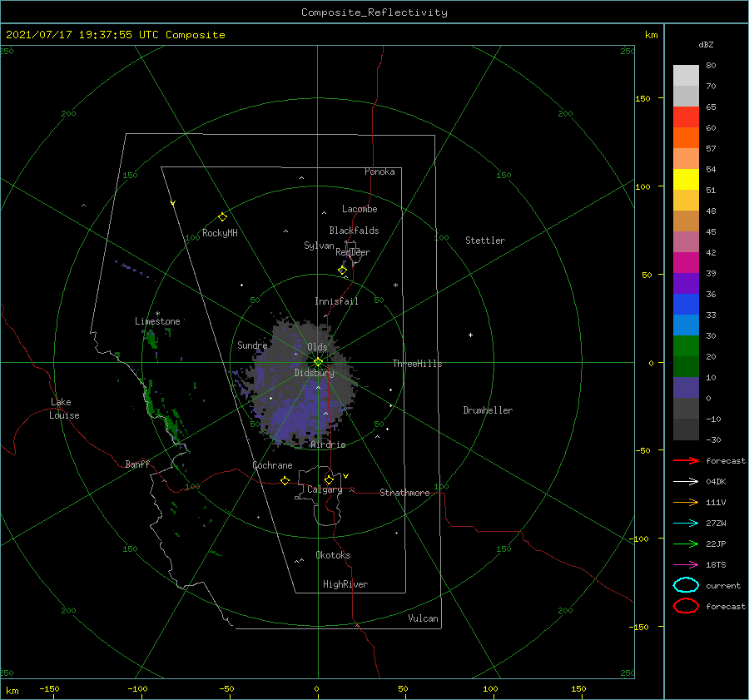Click the green 22JP arrow icon
Screen dimensions: 749x700
pos(686,544)
